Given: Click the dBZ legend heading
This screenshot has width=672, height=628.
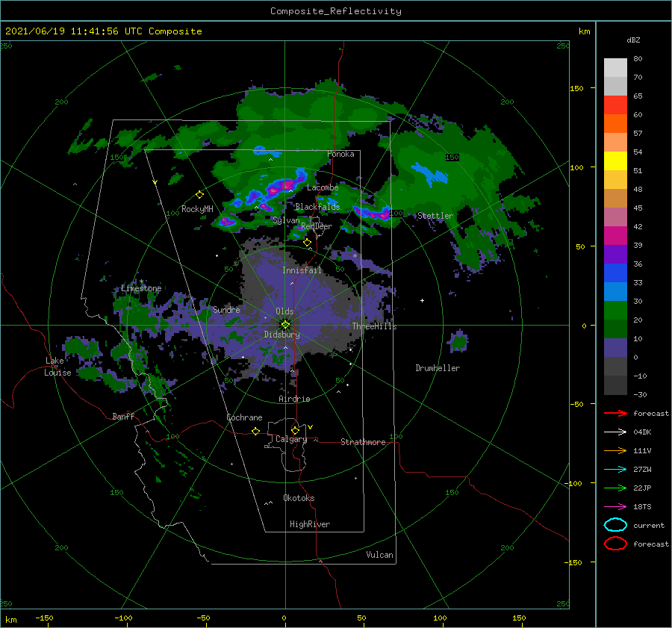Looking at the screenshot, I should (x=633, y=40).
